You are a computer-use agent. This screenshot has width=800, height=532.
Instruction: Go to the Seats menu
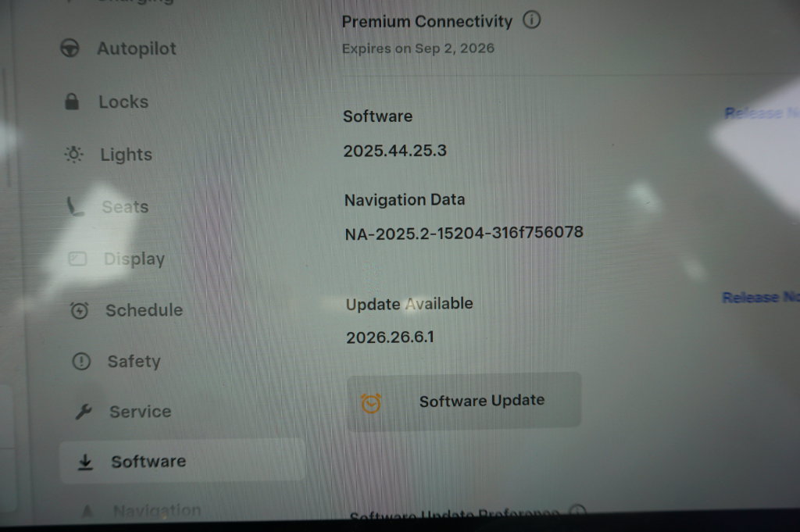[125, 206]
